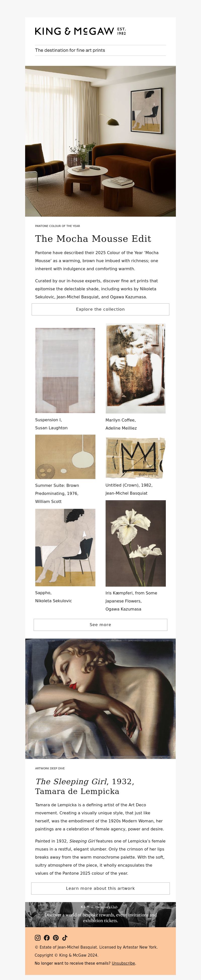Click Learn more about this artwork
Screen dimensions: 201x980
point(100,888)
